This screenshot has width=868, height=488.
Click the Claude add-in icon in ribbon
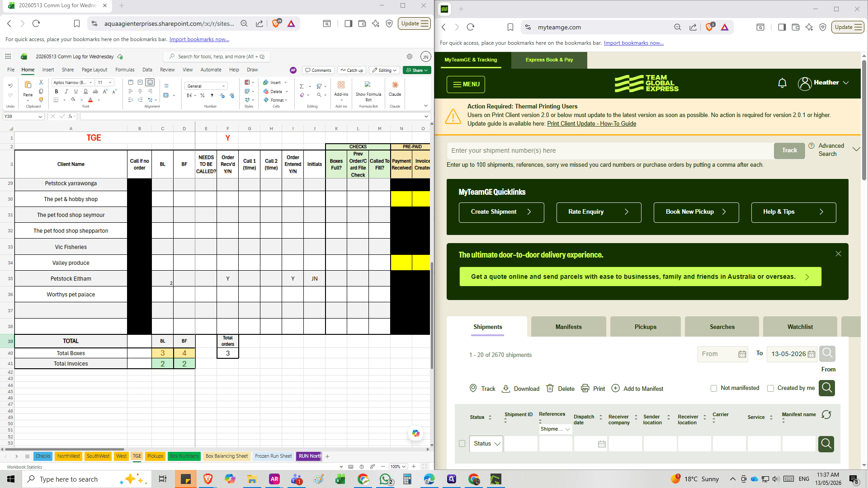tap(395, 85)
